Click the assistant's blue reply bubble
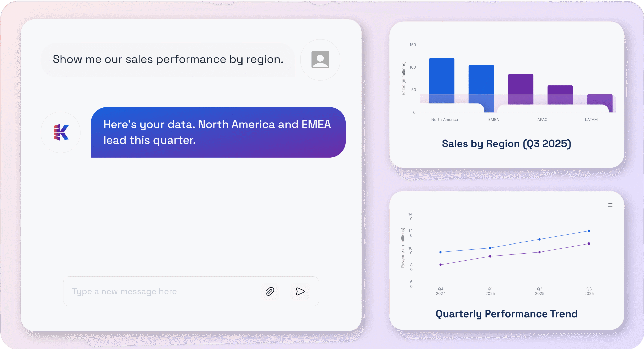This screenshot has height=349, width=644. point(218,132)
